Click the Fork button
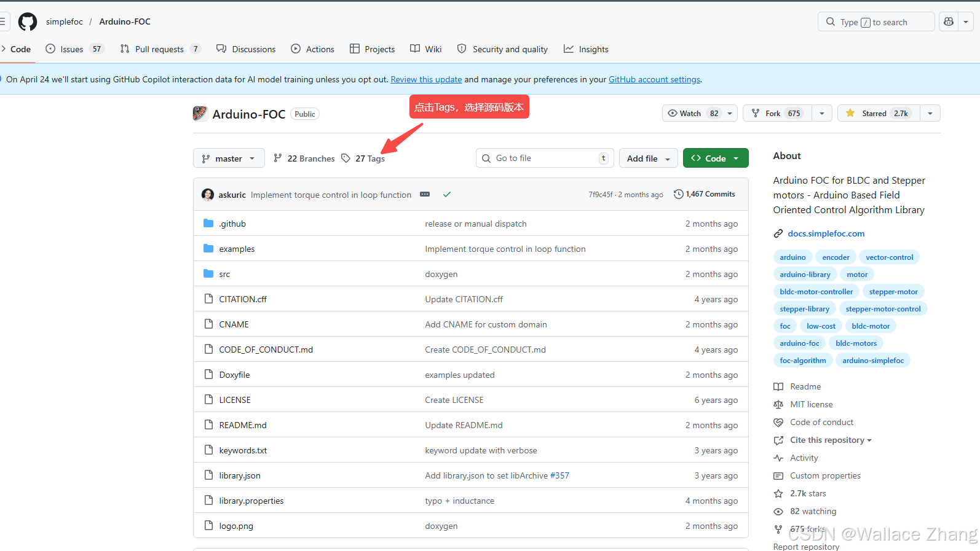Viewport: 980px width, 551px height. point(777,113)
